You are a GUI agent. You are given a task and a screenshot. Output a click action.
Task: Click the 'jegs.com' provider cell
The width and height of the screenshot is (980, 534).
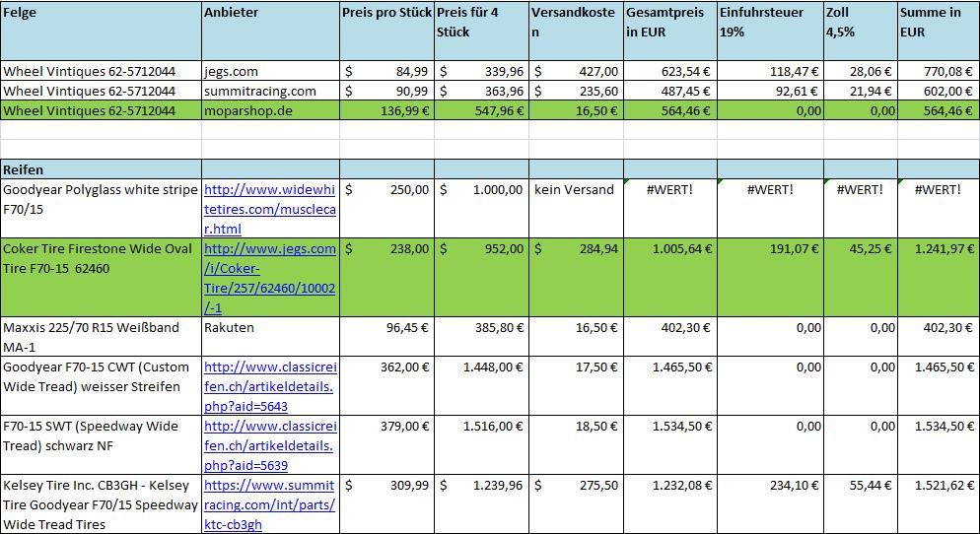click(270, 71)
